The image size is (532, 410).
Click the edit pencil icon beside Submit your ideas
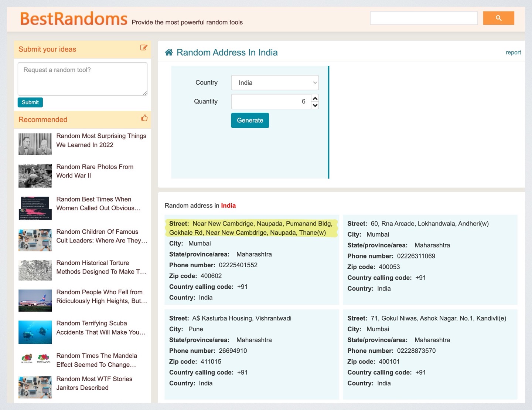click(x=144, y=48)
